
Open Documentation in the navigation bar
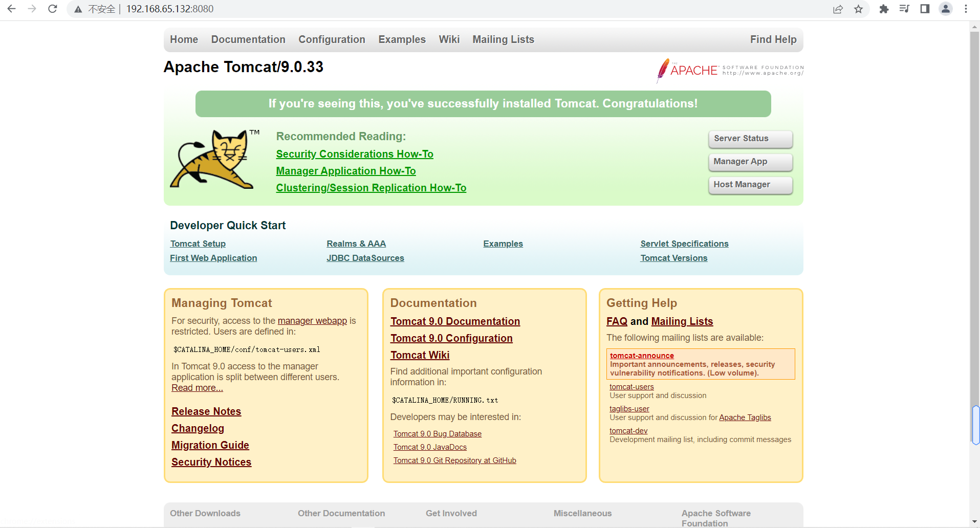coord(248,39)
